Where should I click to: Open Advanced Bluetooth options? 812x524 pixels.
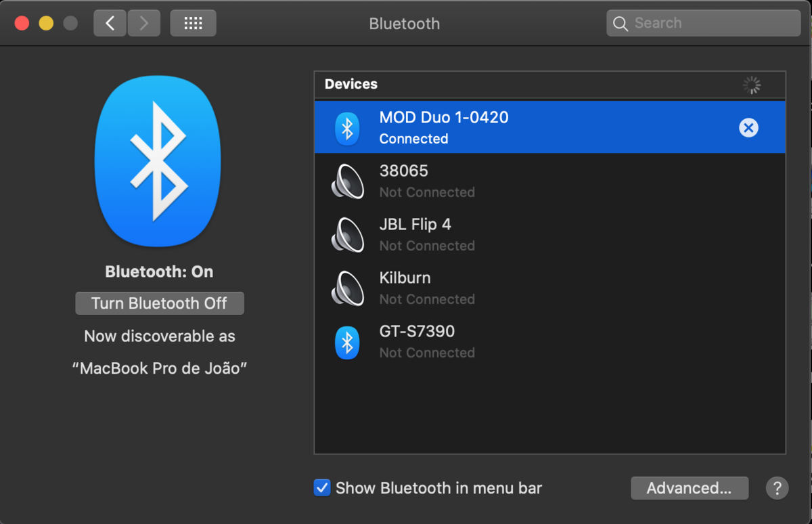point(689,488)
